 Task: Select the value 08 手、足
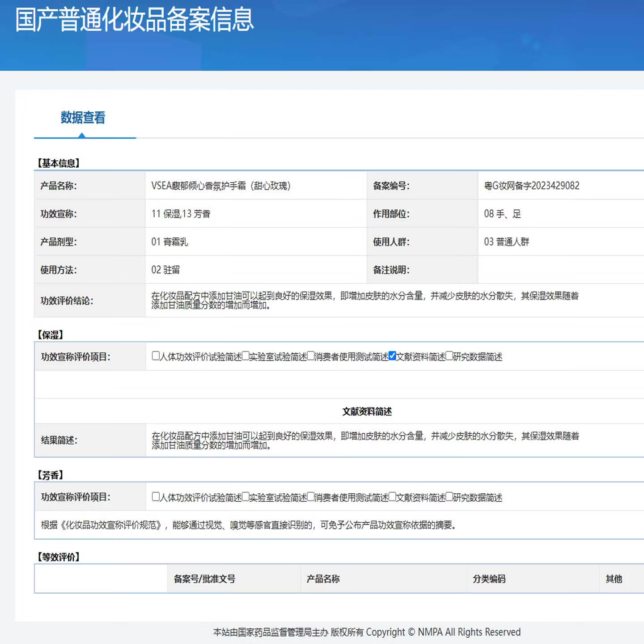[502, 214]
